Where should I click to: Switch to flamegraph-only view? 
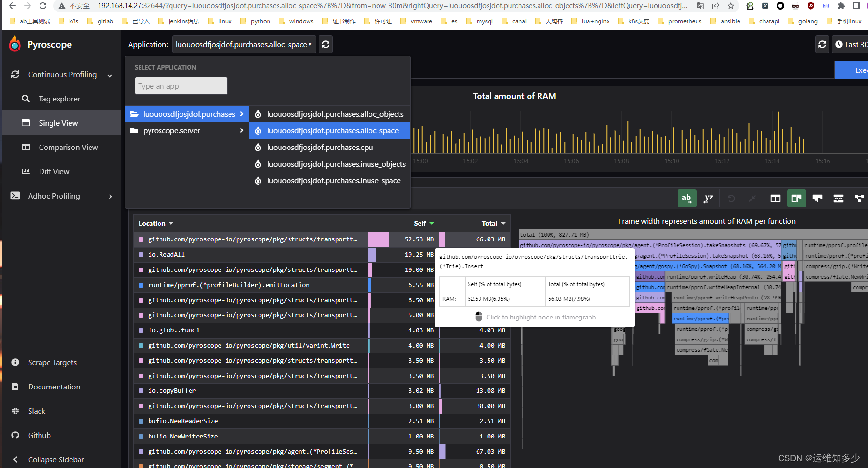pyautogui.click(x=818, y=198)
